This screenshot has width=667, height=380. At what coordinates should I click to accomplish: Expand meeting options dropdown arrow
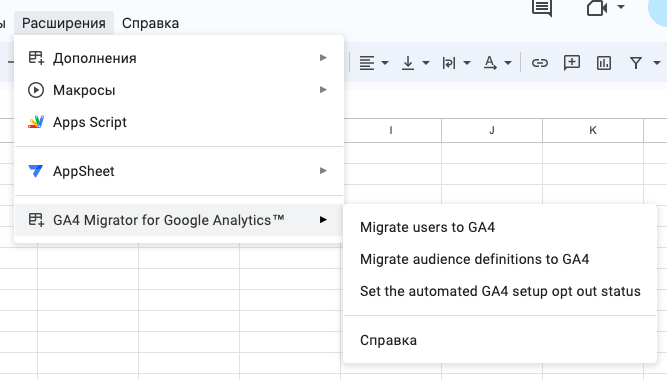[x=621, y=7]
